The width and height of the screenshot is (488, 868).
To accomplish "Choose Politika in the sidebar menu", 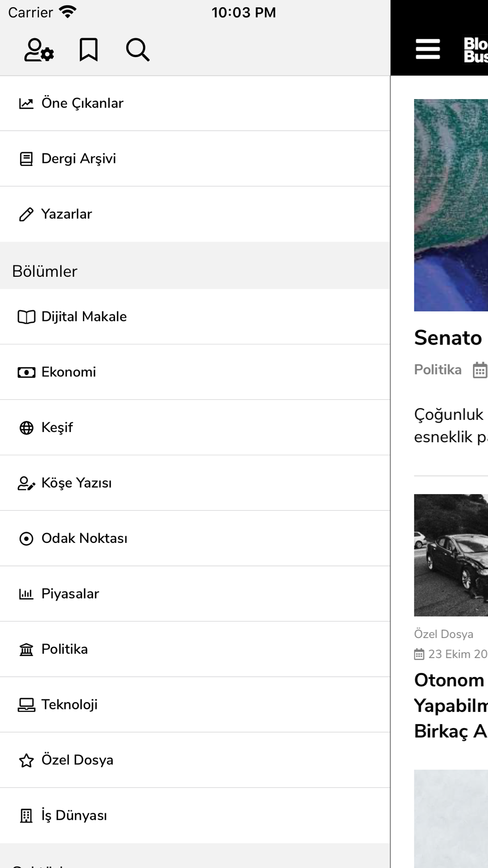I will click(195, 649).
